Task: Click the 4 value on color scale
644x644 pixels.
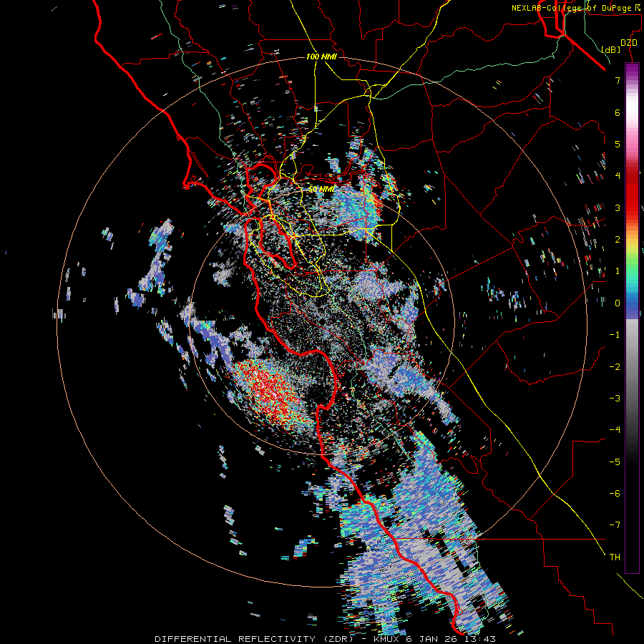Action: (618, 176)
